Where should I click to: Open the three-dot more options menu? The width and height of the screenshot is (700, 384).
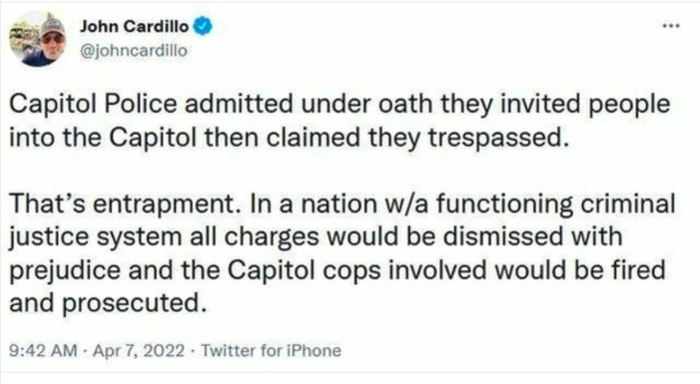coord(671,26)
